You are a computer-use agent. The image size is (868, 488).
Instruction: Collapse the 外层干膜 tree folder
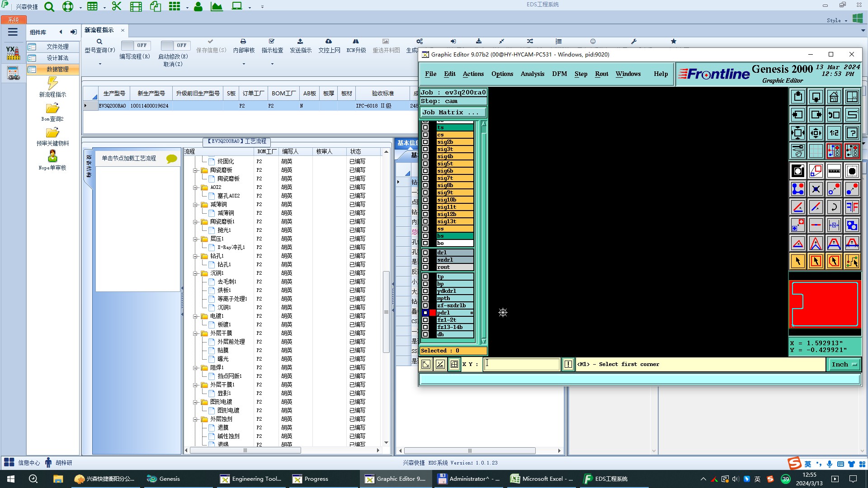click(x=195, y=333)
